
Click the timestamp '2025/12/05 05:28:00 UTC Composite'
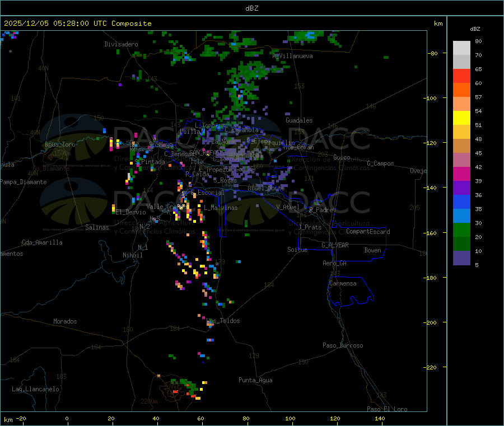point(77,24)
